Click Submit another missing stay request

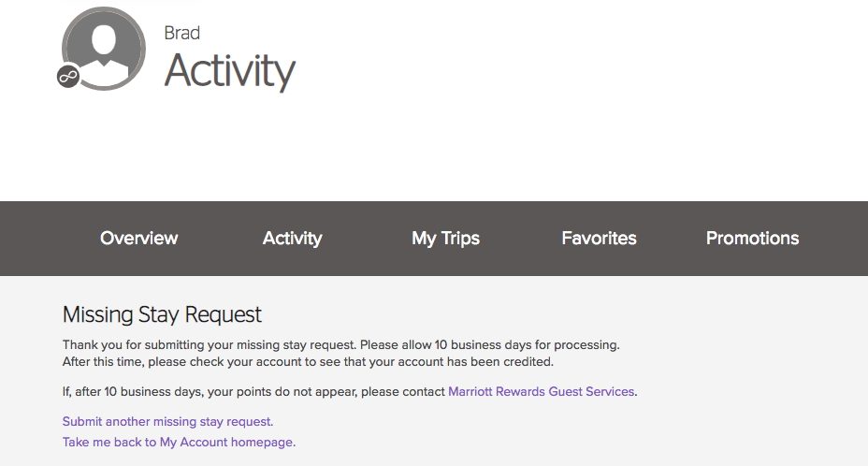click(x=167, y=422)
